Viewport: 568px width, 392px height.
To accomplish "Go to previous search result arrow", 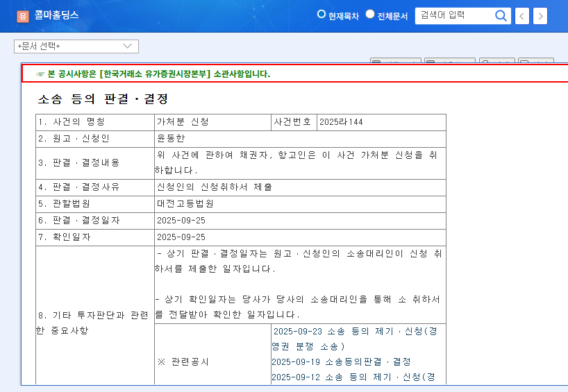I will tap(522, 16).
